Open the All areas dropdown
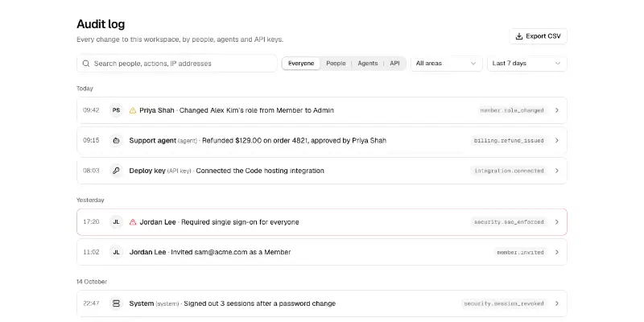The image size is (644, 322). pyautogui.click(x=447, y=64)
